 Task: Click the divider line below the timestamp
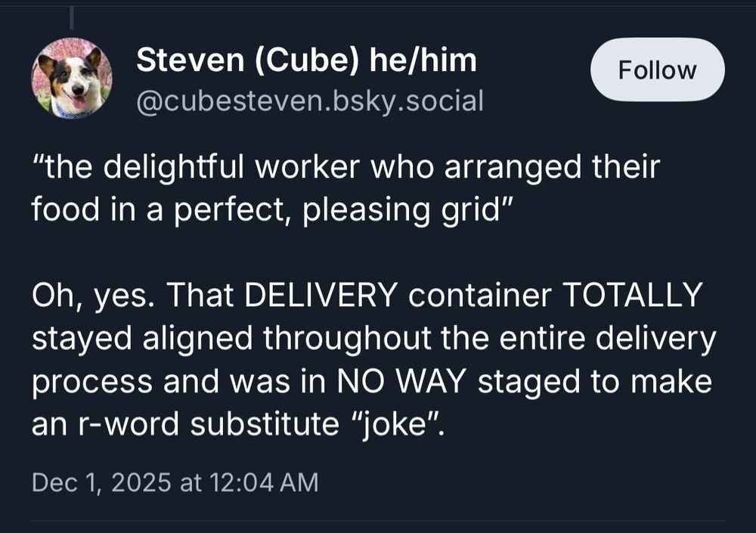[x=378, y=520]
